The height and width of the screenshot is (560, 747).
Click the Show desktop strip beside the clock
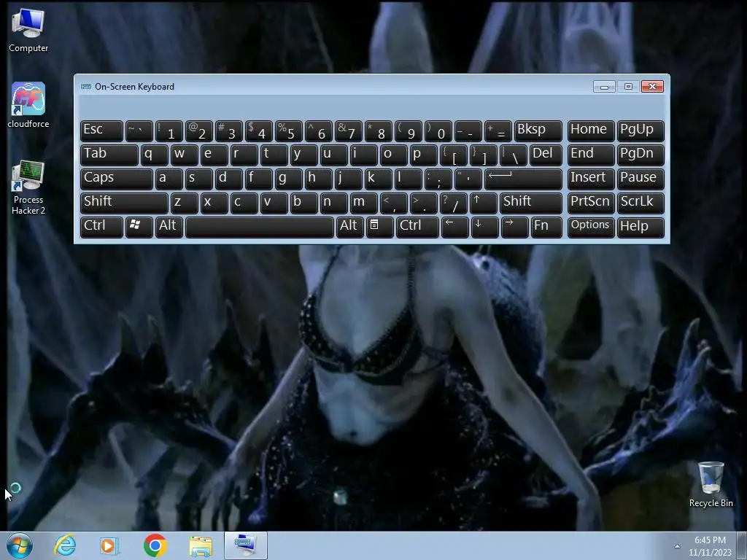tap(742, 545)
